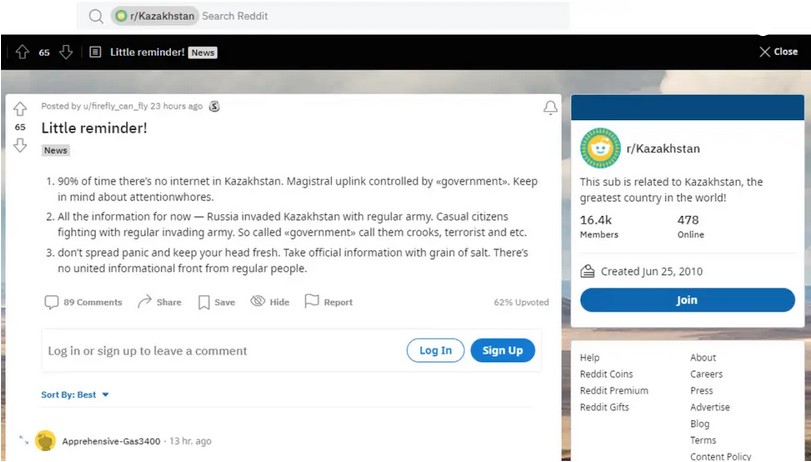Screen dimensions: 811x462
Task: Open the Content Policy footer link
Action: [x=720, y=456]
